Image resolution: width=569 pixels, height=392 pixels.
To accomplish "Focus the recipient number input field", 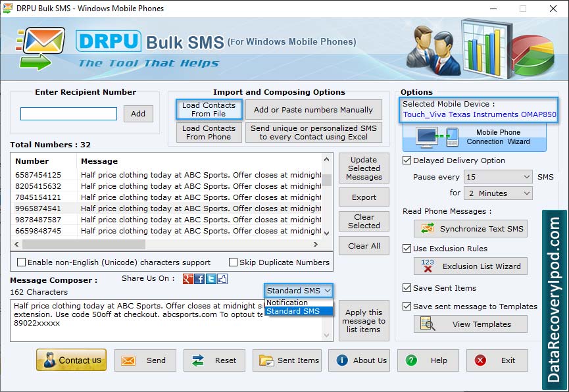I will point(68,114).
